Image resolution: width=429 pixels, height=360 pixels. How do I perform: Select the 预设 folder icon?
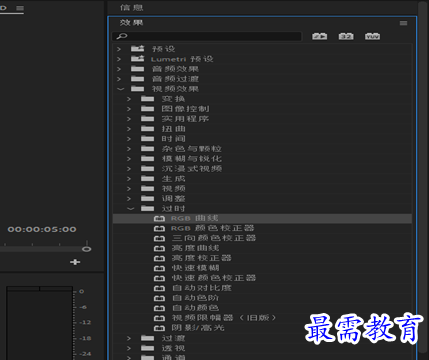click(x=137, y=49)
